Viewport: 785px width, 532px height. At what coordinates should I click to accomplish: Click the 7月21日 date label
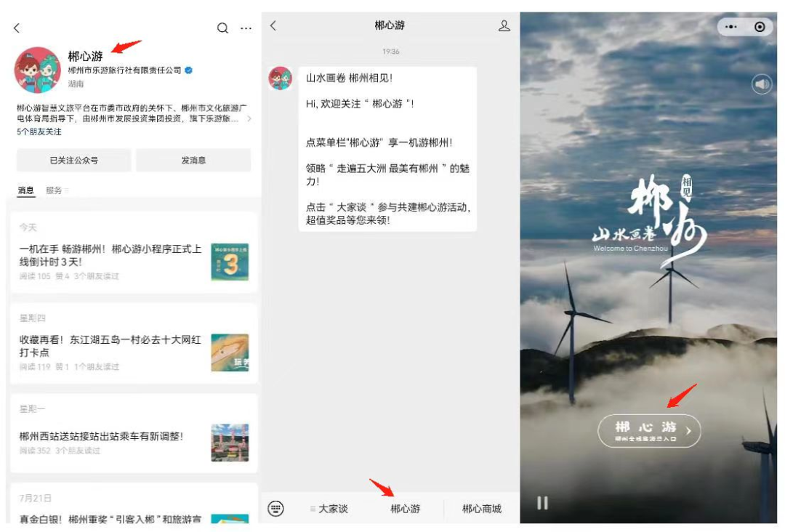pyautogui.click(x=35, y=498)
